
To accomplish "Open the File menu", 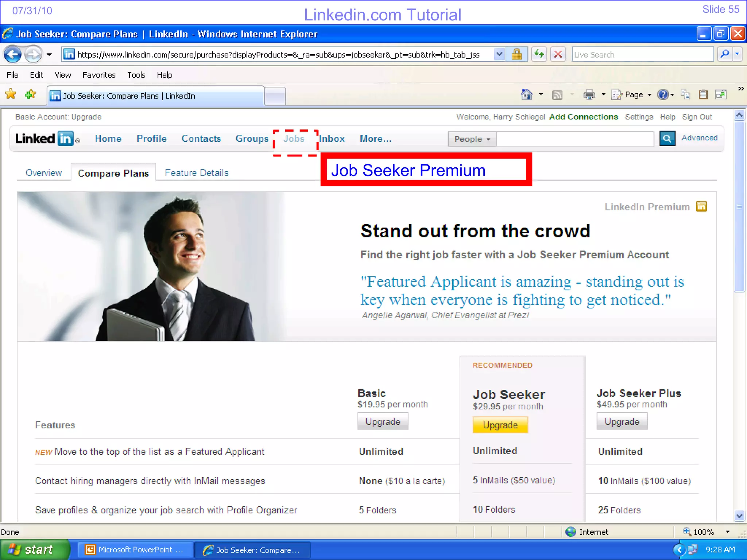I will tap(12, 75).
